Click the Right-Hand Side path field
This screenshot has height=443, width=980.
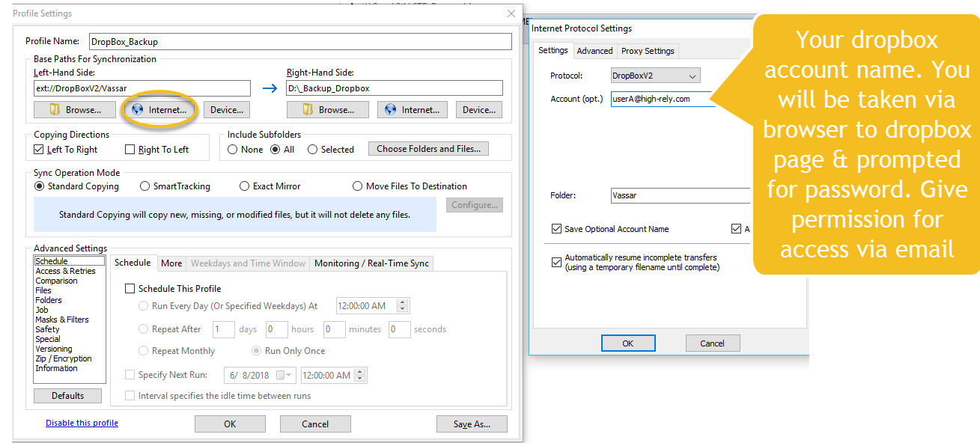(395, 88)
